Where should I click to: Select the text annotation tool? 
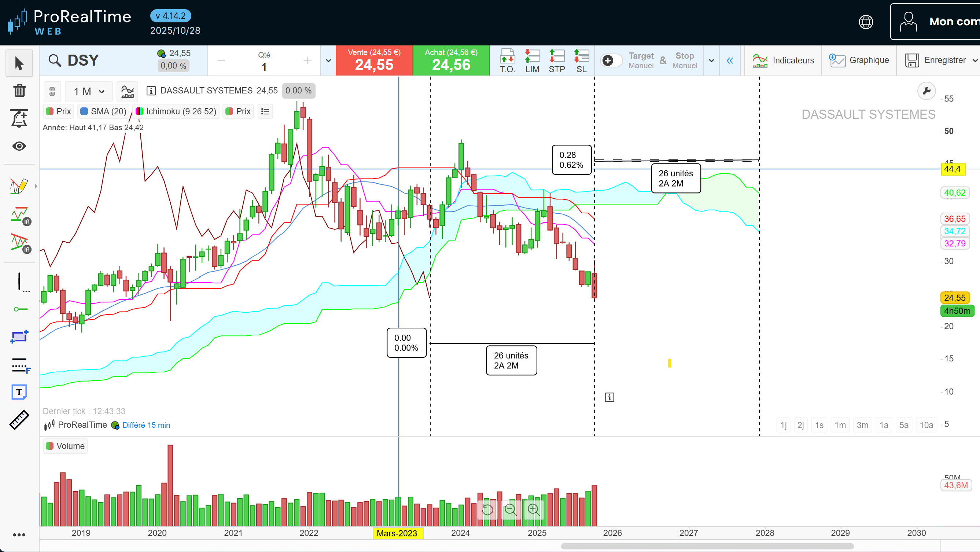(19, 392)
